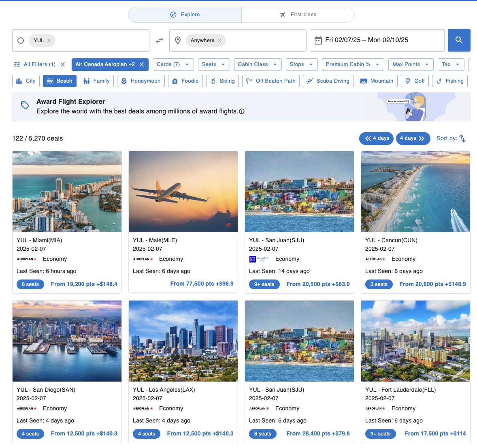Click Cancun price From 20,600 pts
The image size is (477, 448).
click(x=432, y=284)
